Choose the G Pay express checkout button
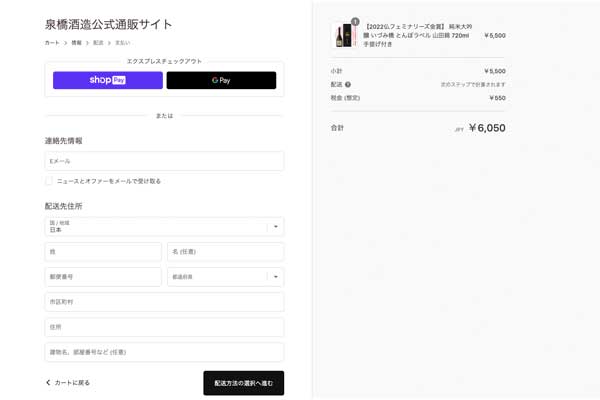Image resolution: width=600 pixels, height=400 pixels. [221, 80]
